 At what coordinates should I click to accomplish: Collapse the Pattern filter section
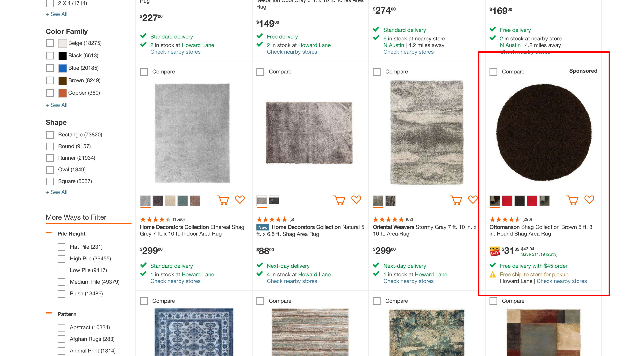click(x=49, y=313)
